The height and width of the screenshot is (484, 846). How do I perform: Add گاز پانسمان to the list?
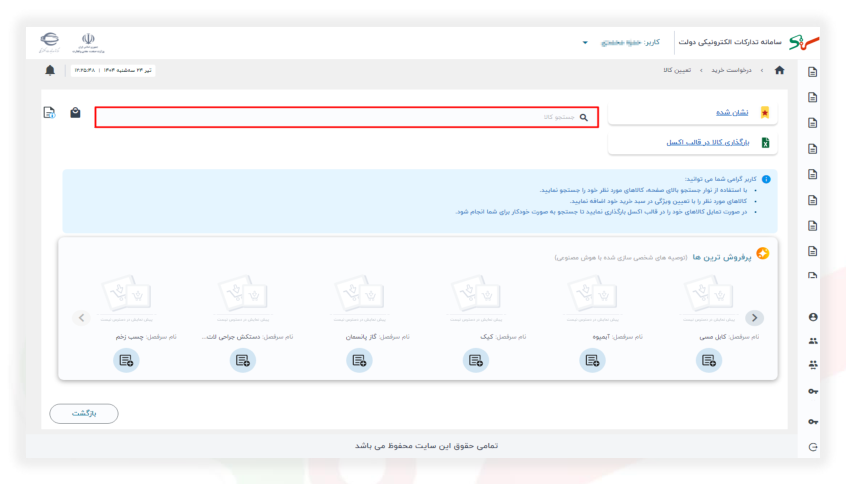pyautogui.click(x=359, y=360)
